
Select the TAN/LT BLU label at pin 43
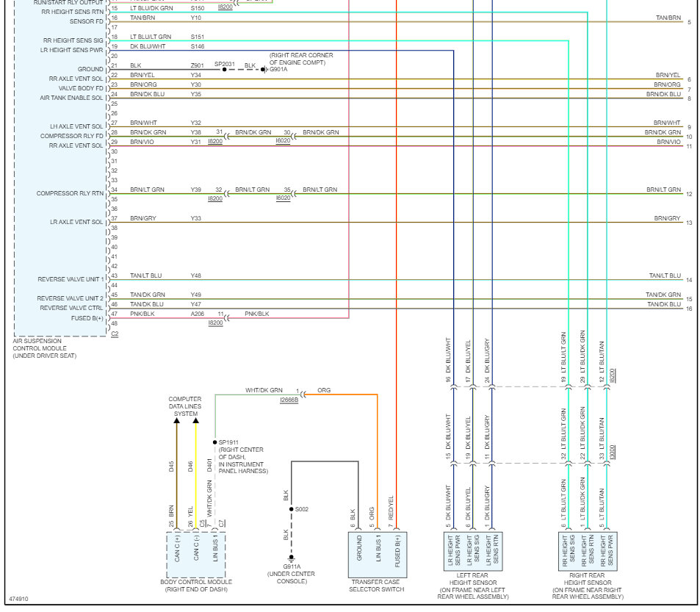(146, 276)
